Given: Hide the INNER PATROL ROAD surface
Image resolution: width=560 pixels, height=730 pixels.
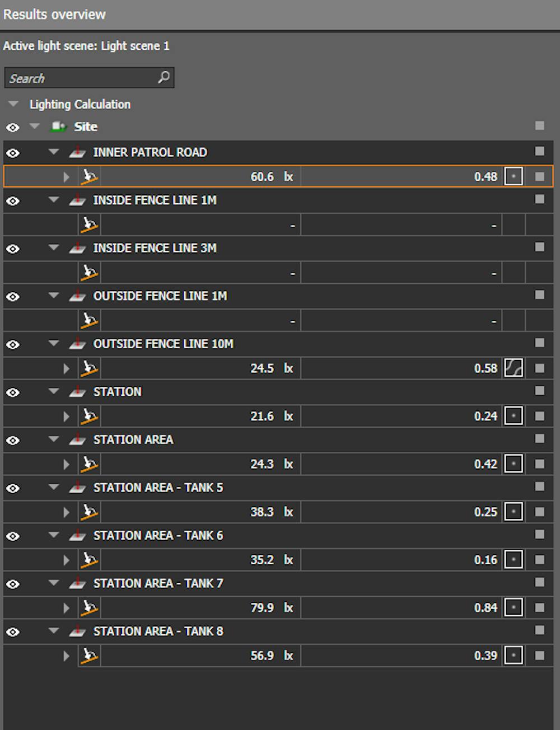Looking at the screenshot, I should click(x=13, y=153).
